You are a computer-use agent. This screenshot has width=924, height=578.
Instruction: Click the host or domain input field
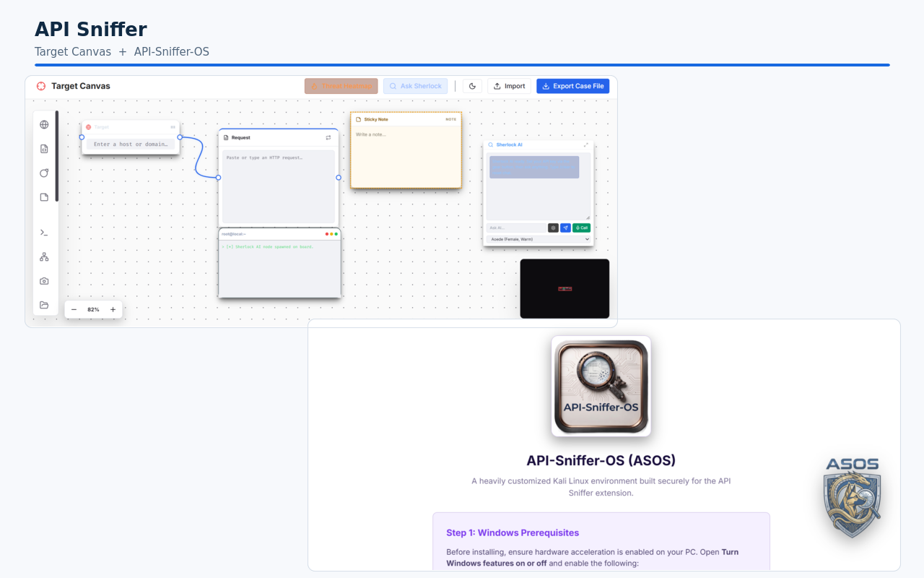pos(131,144)
